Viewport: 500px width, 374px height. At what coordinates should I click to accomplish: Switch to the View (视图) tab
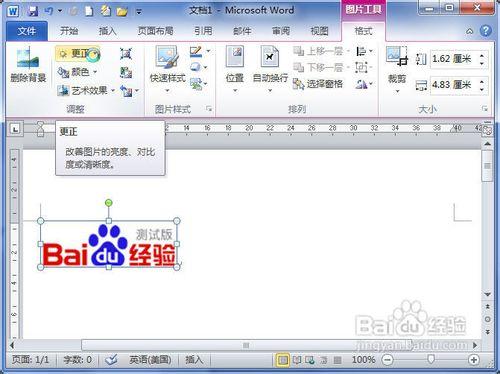click(319, 31)
